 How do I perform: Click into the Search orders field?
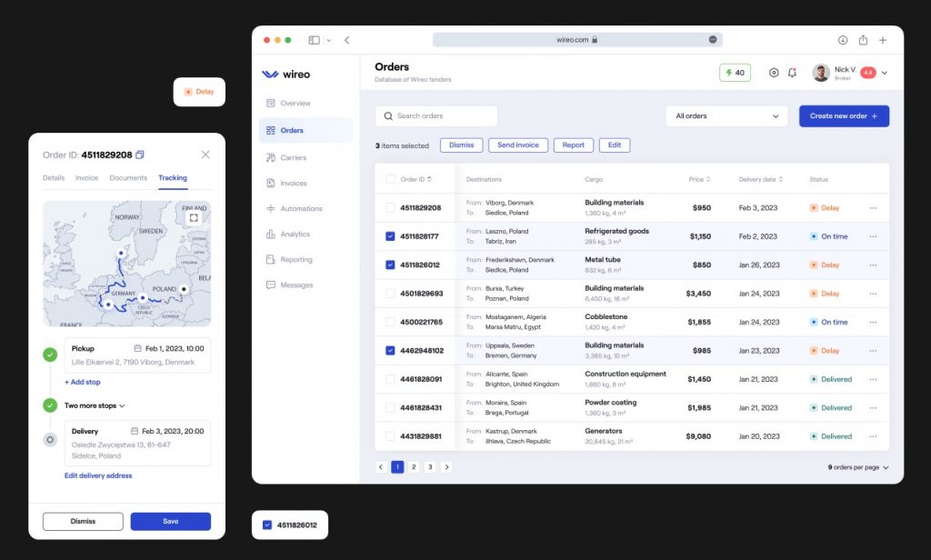point(435,116)
